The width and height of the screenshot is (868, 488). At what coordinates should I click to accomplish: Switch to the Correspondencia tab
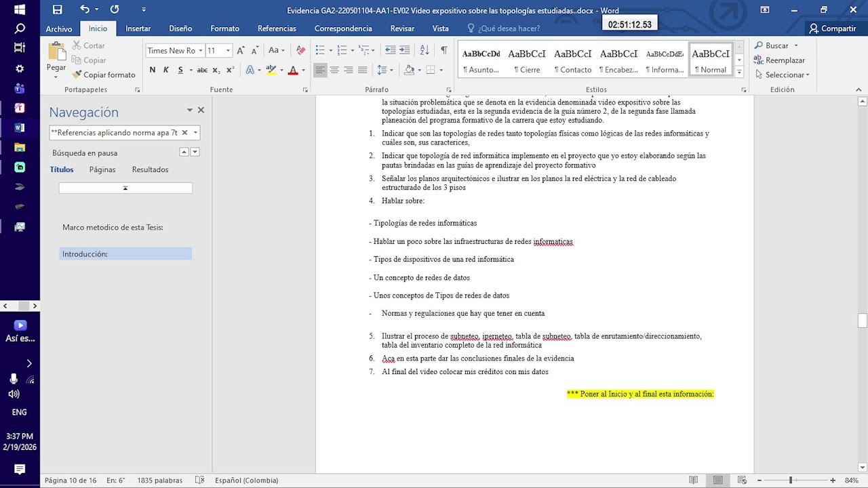coord(343,28)
